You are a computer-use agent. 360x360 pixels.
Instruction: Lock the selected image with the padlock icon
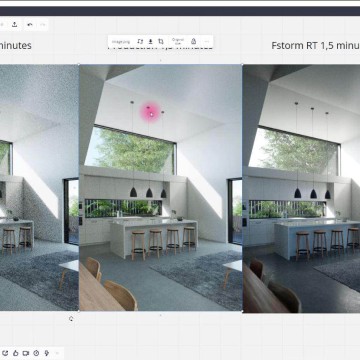coord(193,41)
